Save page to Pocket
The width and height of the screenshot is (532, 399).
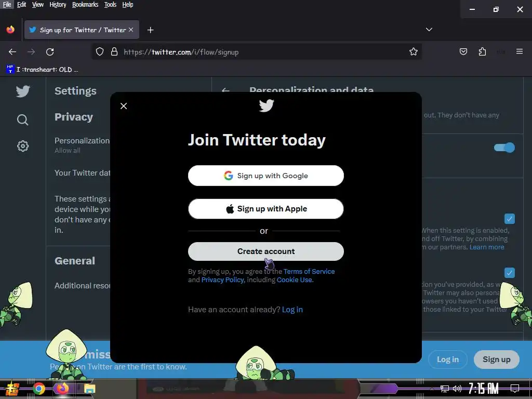tap(463, 51)
